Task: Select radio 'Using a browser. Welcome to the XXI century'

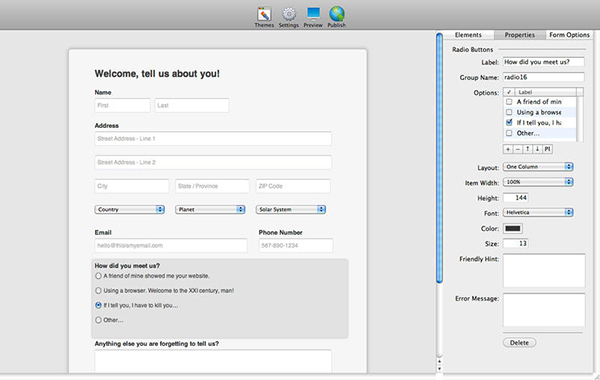Action: click(98, 290)
